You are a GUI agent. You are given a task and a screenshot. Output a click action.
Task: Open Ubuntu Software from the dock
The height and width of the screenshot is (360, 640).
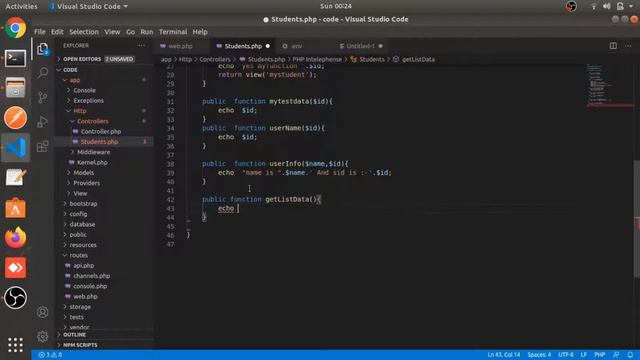point(16,208)
